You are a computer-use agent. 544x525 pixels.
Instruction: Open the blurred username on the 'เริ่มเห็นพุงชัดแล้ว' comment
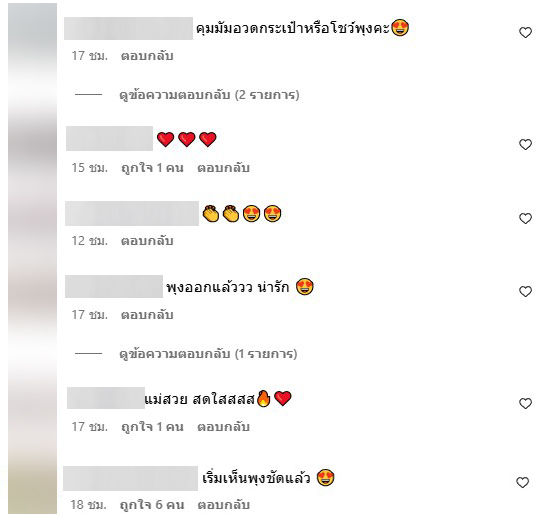click(x=130, y=479)
